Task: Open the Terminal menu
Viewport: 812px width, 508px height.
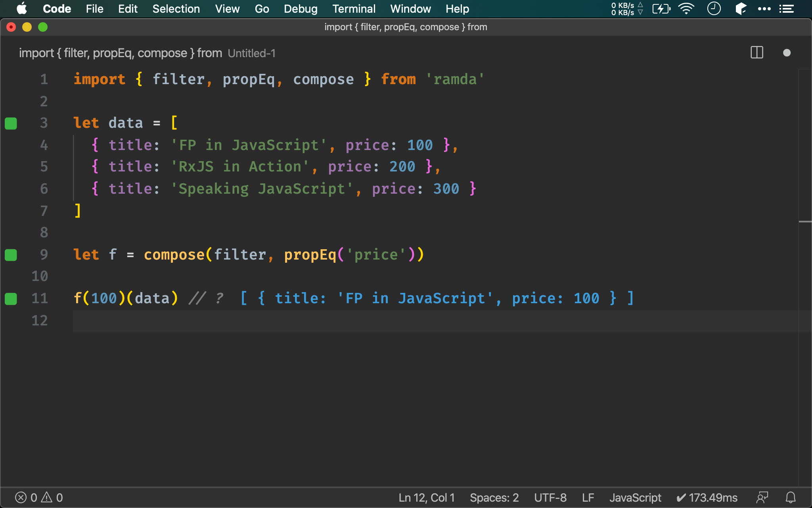Action: point(354,9)
